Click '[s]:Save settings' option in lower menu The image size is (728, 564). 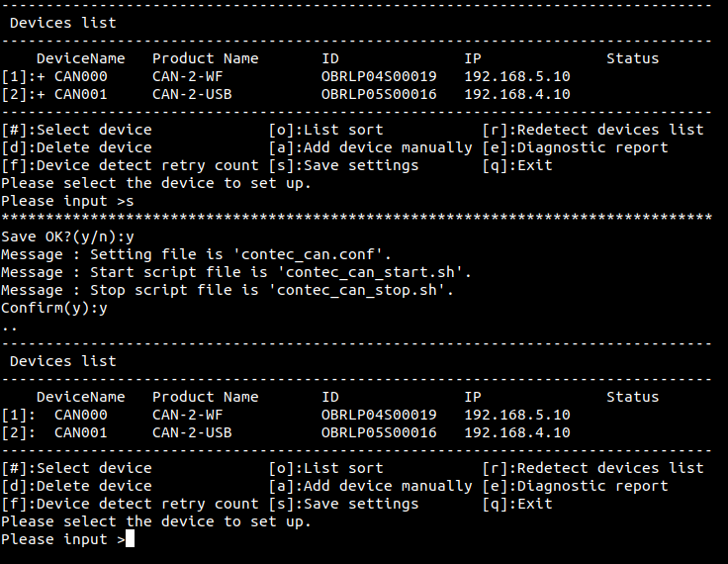point(343,504)
